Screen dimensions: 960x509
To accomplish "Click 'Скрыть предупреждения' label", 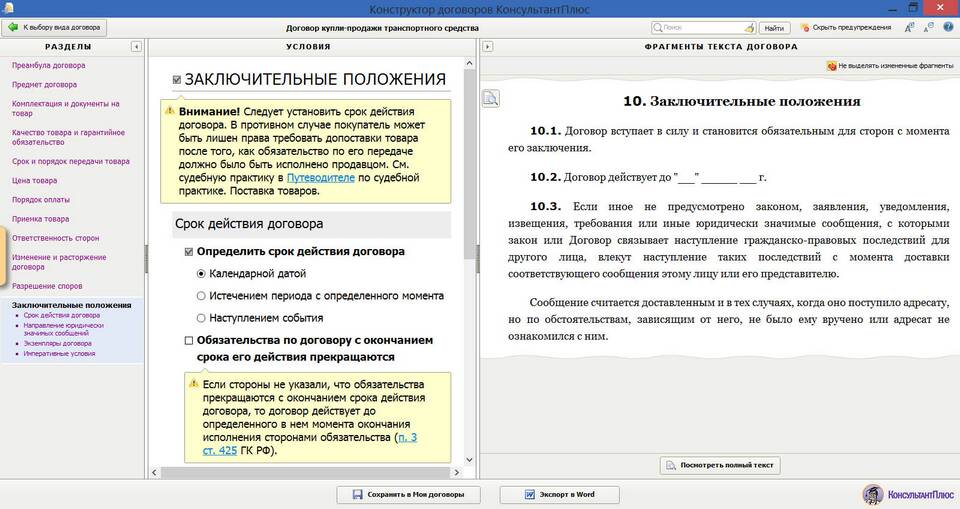I will 852,28.
